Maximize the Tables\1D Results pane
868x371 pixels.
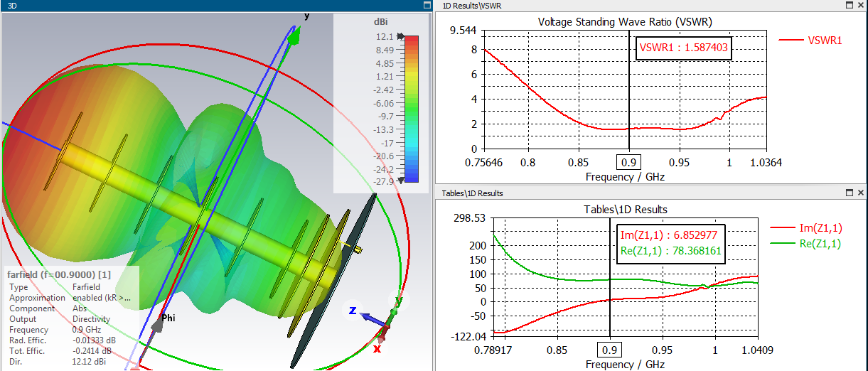click(850, 193)
